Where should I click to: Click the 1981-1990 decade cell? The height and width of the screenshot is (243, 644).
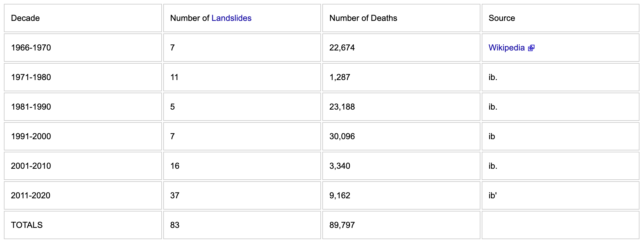click(83, 107)
